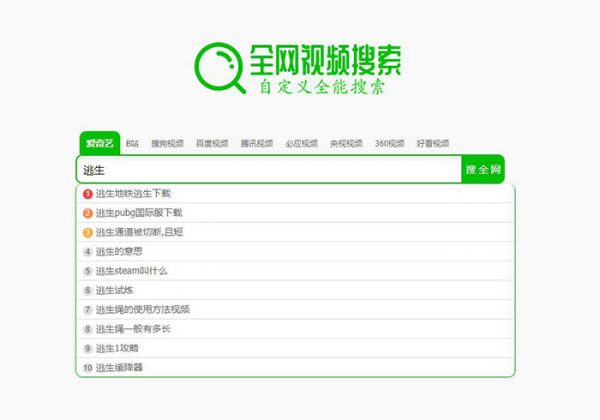Choose the 腾讯视频 tab
The image size is (600, 420).
[x=256, y=143]
